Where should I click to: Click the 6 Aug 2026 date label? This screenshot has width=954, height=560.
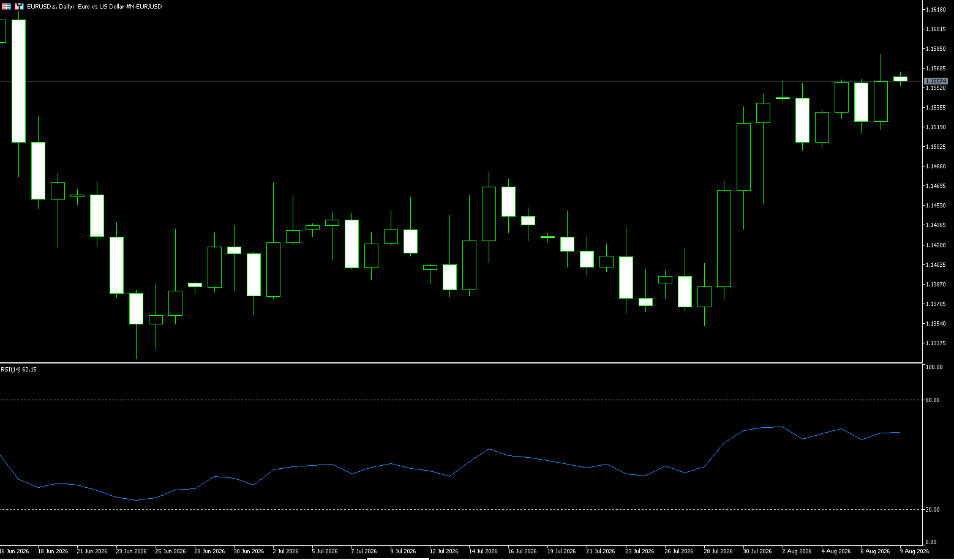pos(875,551)
